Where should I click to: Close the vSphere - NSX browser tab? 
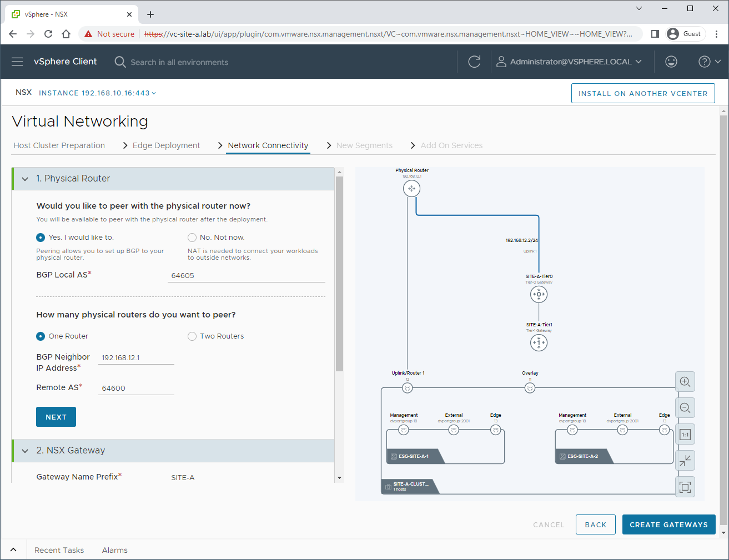coord(129,14)
